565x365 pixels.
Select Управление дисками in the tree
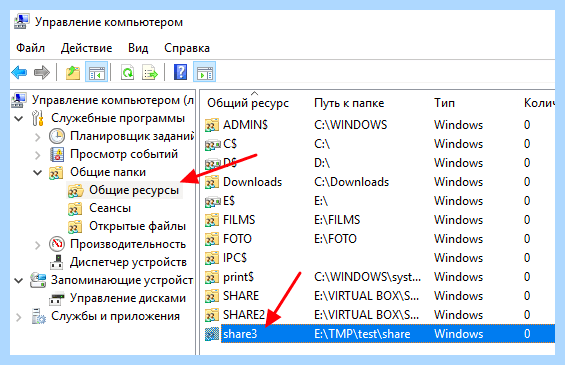tap(128, 298)
